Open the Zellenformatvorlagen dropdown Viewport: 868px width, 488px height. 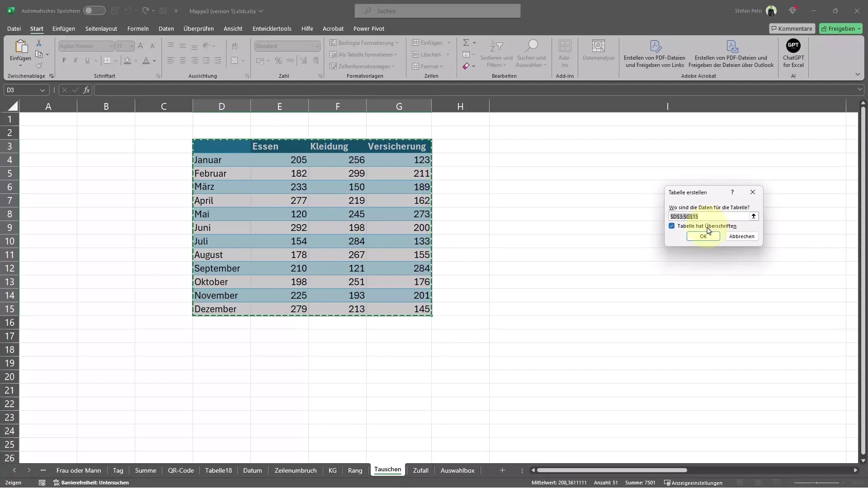[x=362, y=66]
